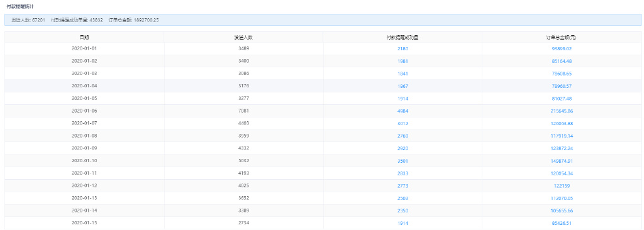Select sent count value 3489
This screenshot has height=230, width=644.
click(243, 48)
